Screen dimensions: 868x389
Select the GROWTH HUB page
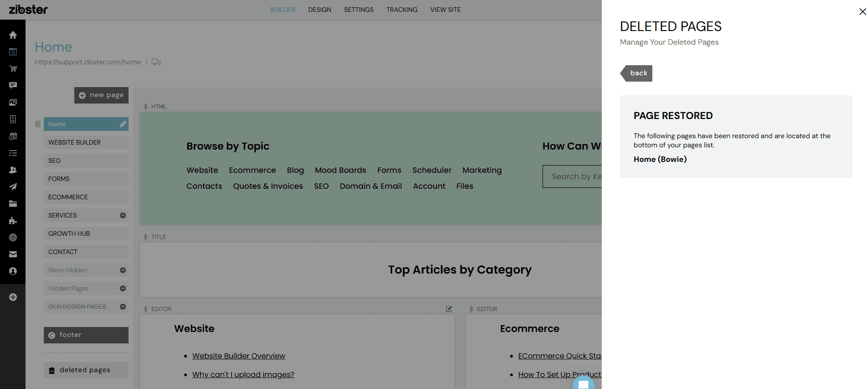[86, 233]
